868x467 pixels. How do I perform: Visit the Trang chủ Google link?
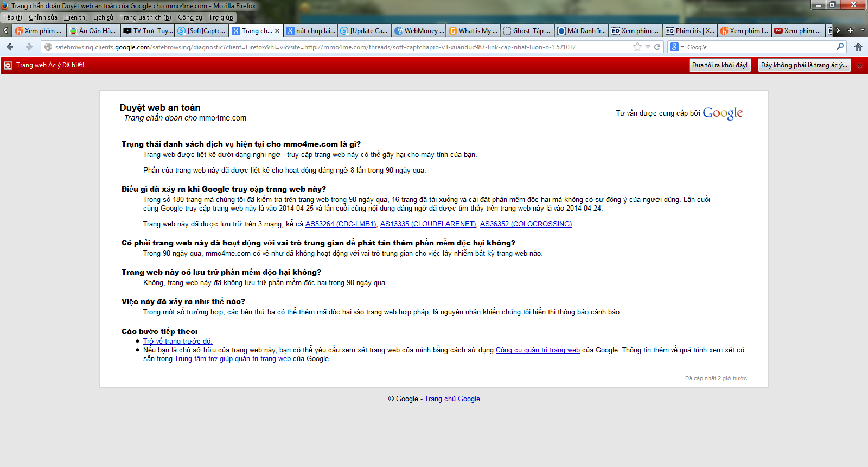point(452,399)
